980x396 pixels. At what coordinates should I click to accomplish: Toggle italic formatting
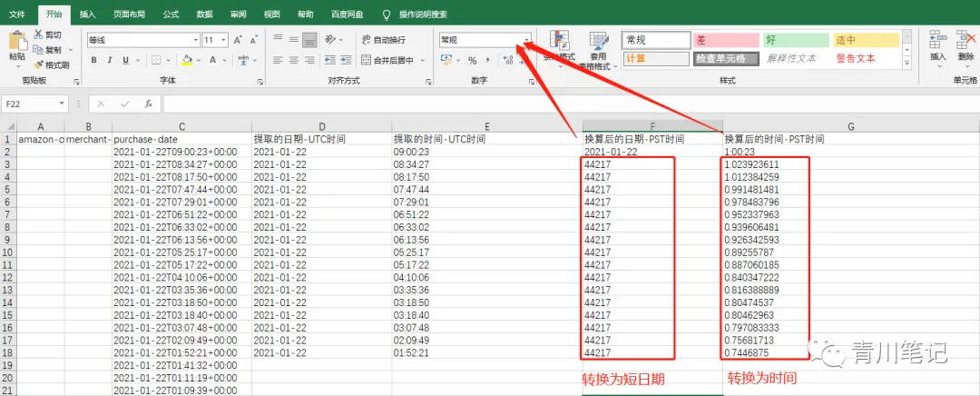(110, 61)
